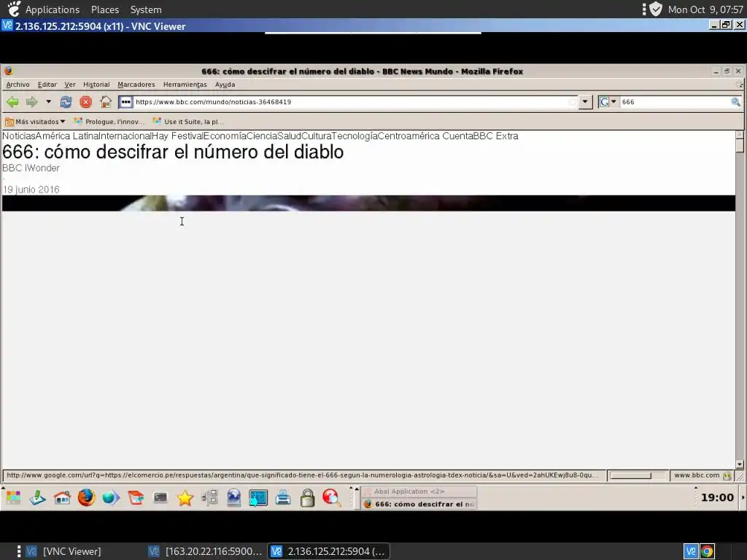The height and width of the screenshot is (560, 747).
Task: Click the search box containing 666
Action: tap(675, 102)
